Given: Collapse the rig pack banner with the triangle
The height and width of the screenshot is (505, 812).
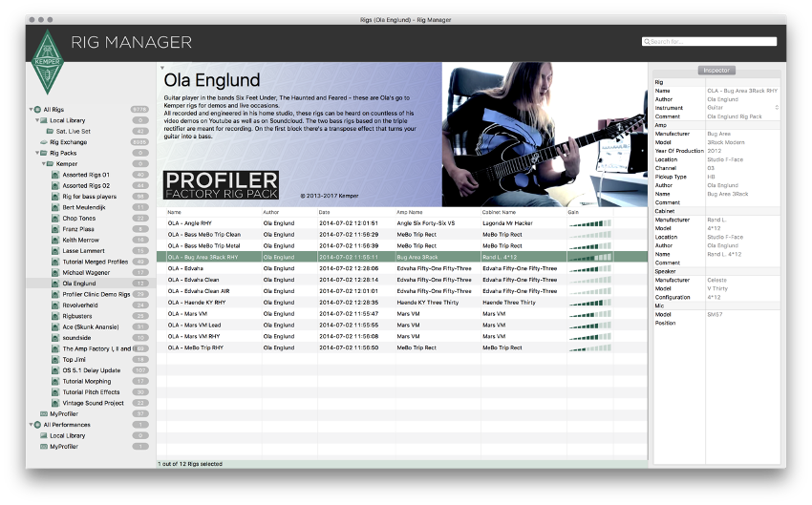Looking at the screenshot, I should click(x=162, y=68).
